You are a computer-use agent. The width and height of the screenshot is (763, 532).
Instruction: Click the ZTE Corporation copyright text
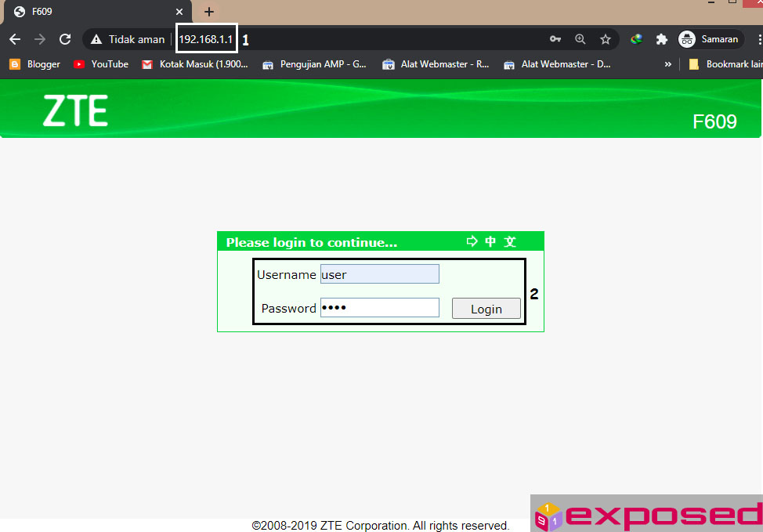click(381, 526)
